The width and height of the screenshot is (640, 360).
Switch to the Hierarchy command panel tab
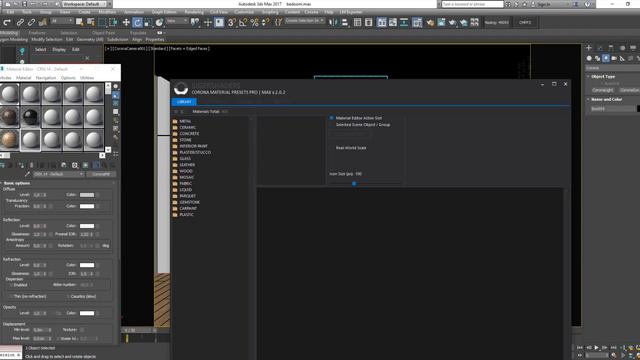[611, 48]
